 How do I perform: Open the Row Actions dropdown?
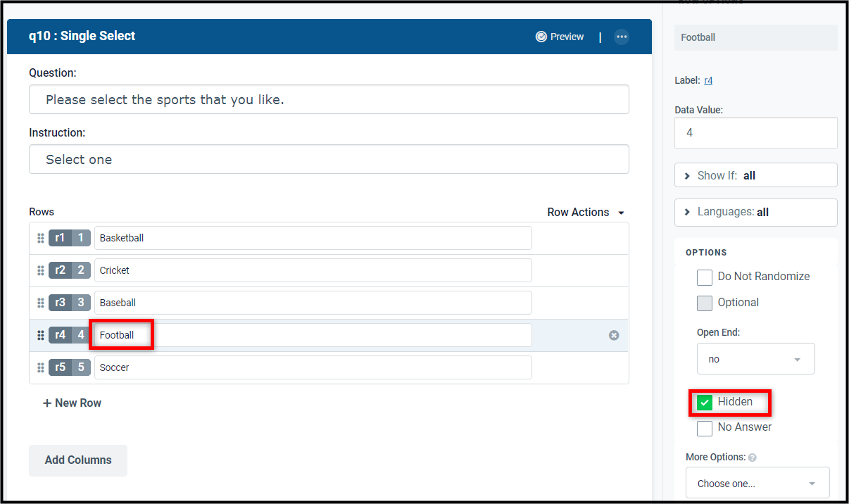(586, 212)
